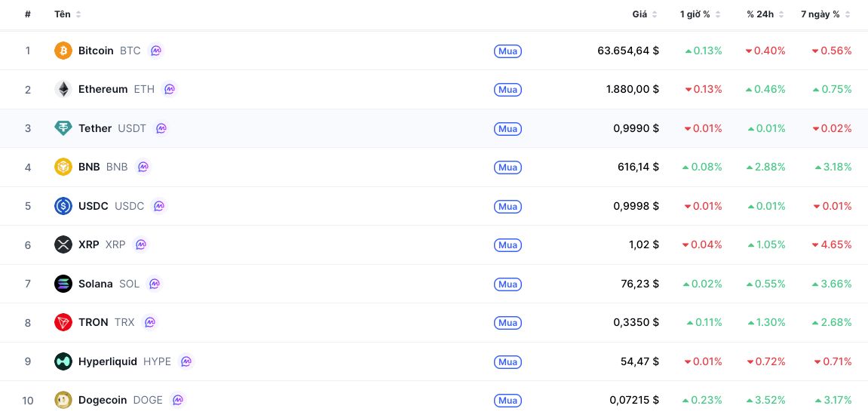Click the Solana coin logo
The image size is (868, 418).
[x=63, y=284]
